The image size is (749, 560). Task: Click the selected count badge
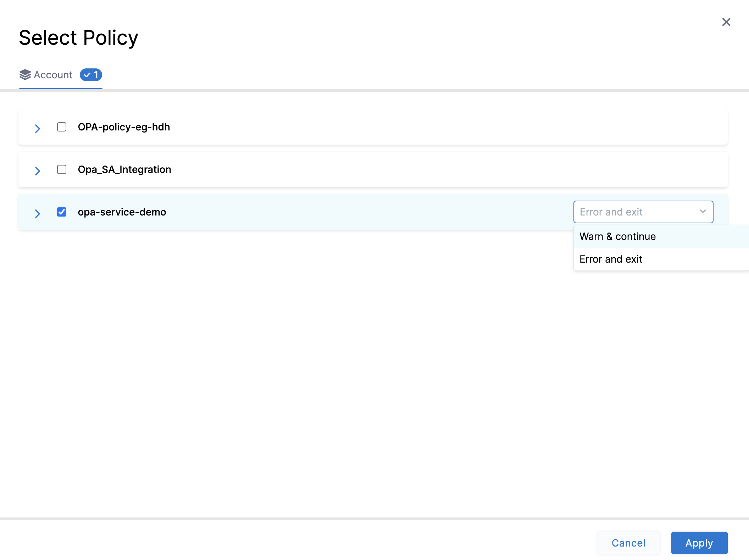pyautogui.click(x=91, y=75)
